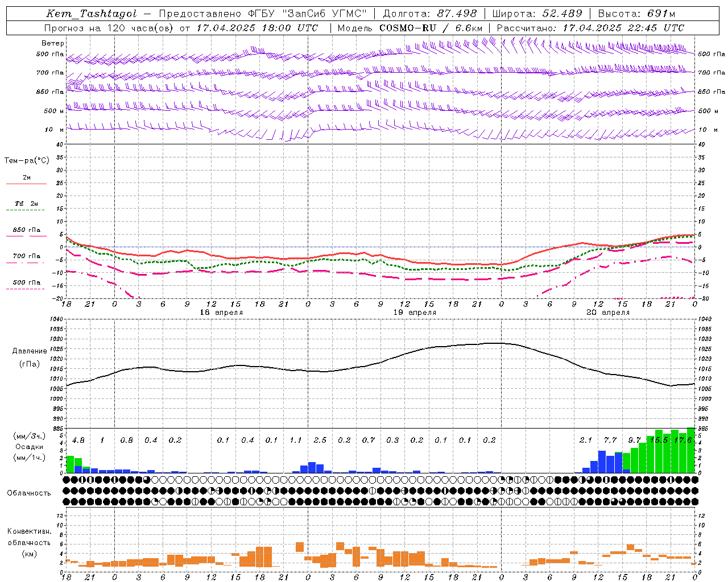Screen dimensions: 728x582
Task: Click the 2.5 precipitation total value
Action: point(320,440)
